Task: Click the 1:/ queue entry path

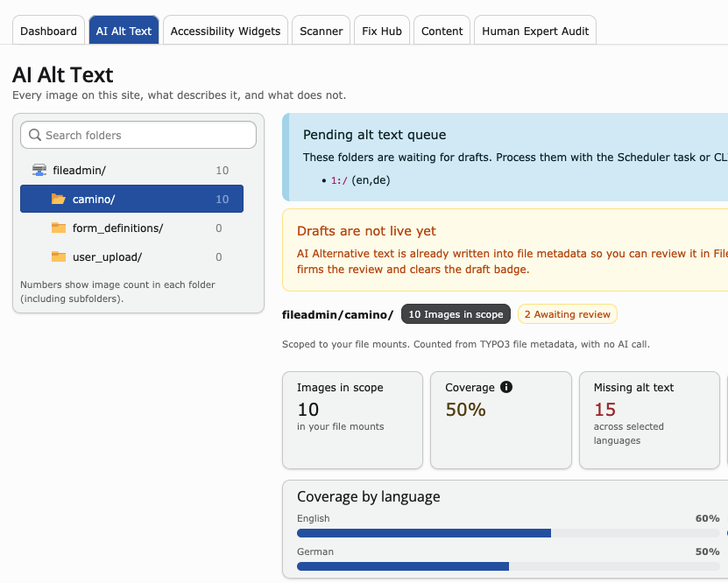Action: [339, 180]
